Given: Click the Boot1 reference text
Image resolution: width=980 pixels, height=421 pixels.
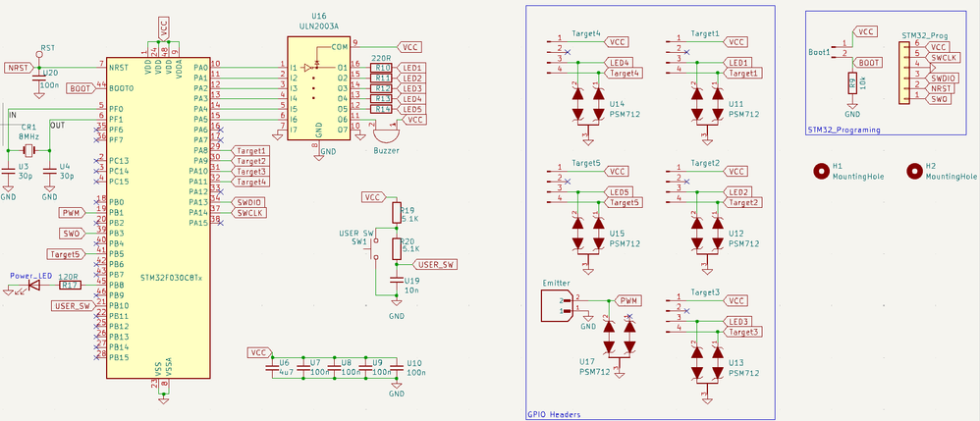Looking at the screenshot, I should pos(819,52).
